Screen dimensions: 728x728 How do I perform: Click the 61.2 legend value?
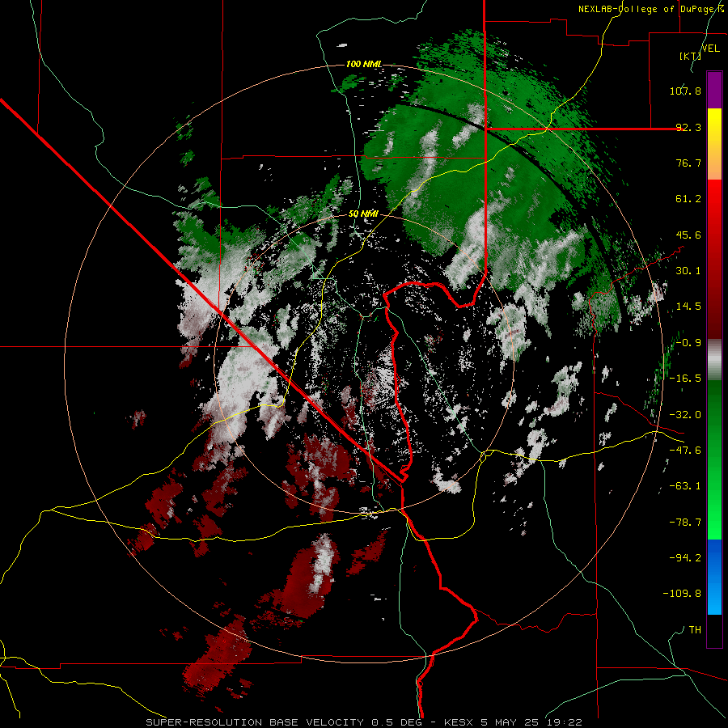tap(688, 199)
